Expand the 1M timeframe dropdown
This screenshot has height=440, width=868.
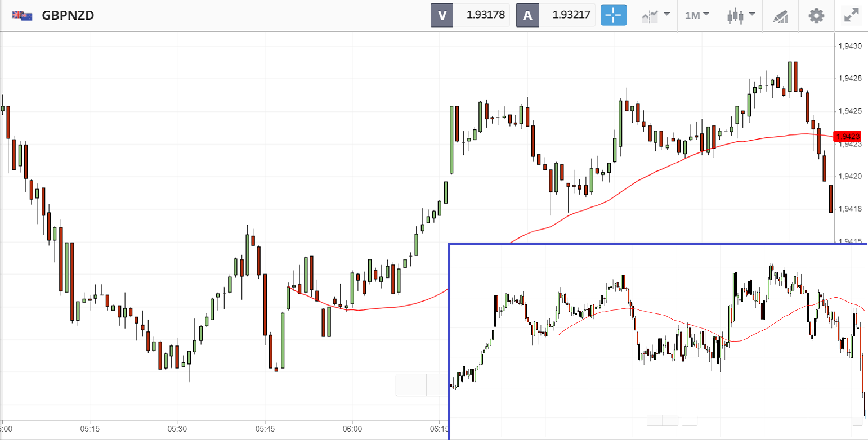(697, 15)
